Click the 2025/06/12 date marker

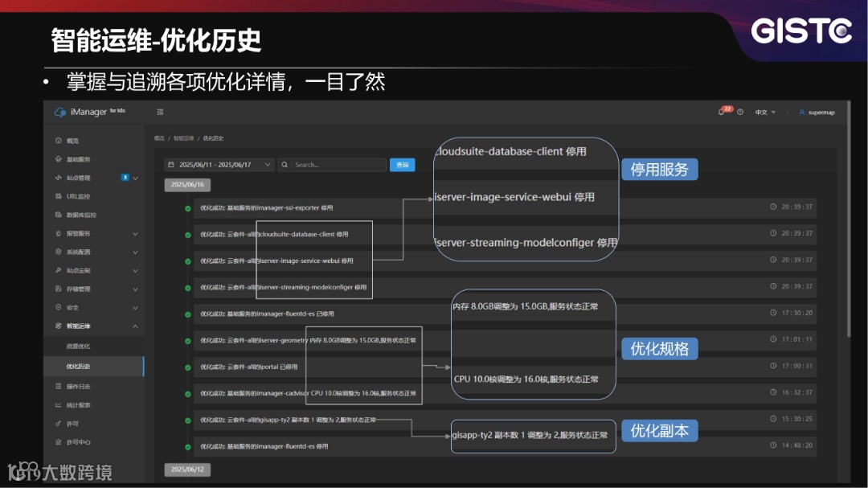[x=187, y=470]
